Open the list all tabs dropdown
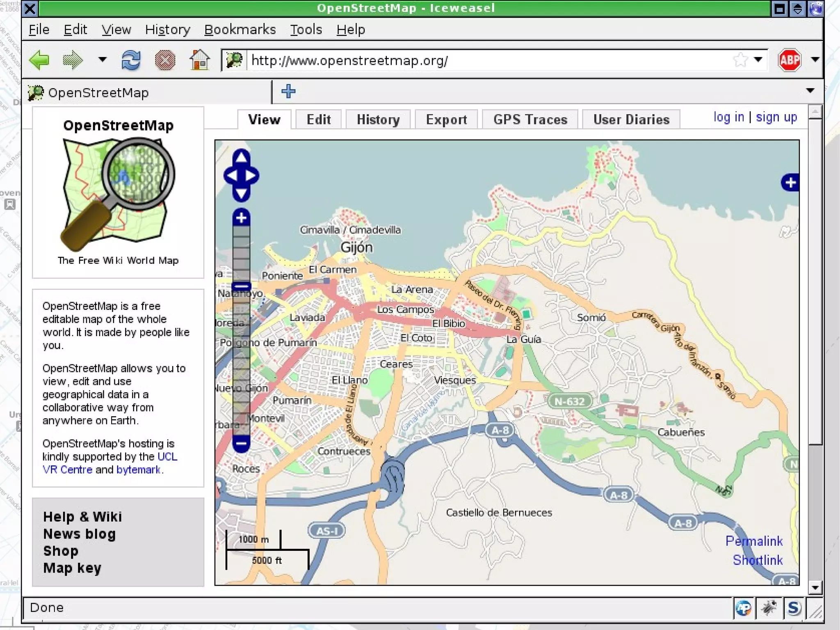The height and width of the screenshot is (630, 840). click(810, 91)
